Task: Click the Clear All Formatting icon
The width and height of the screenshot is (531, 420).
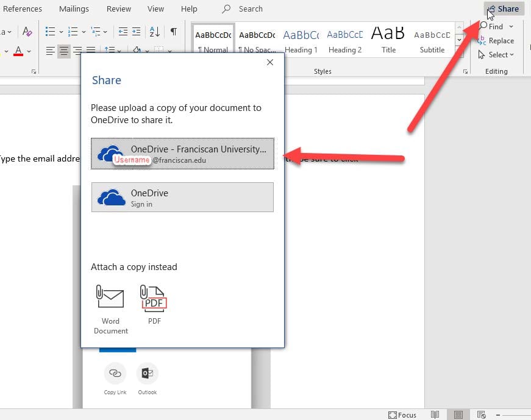Action: pos(27,32)
